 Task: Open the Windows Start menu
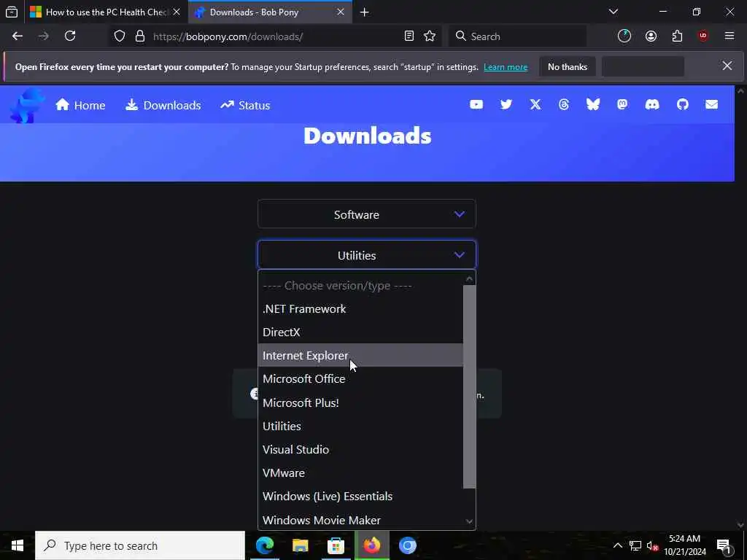coord(18,545)
